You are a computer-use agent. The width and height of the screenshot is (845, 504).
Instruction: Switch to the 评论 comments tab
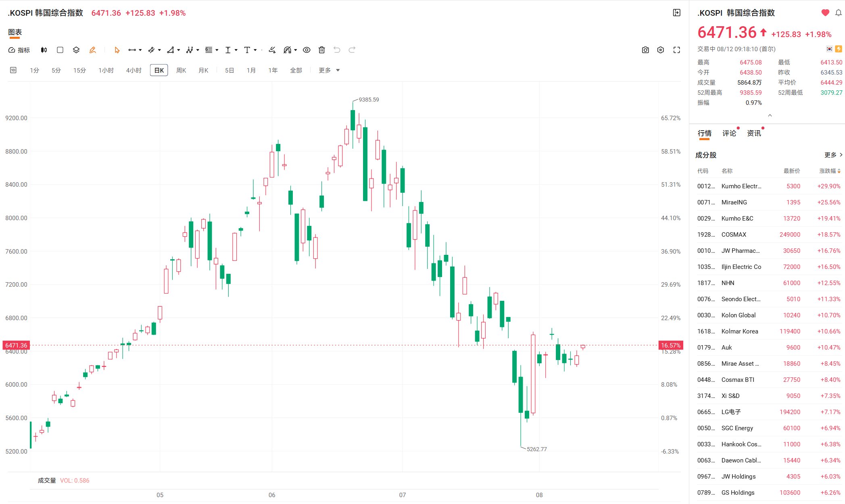pyautogui.click(x=729, y=133)
